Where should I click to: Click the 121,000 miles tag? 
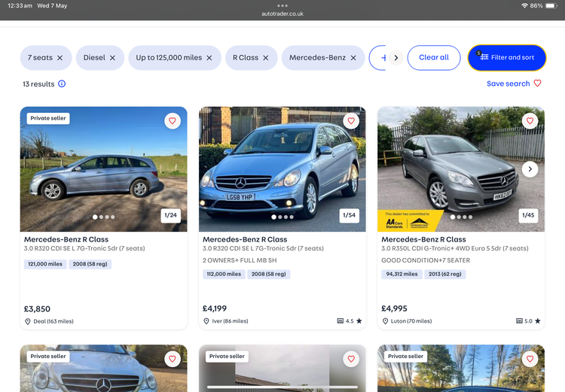[x=45, y=264]
